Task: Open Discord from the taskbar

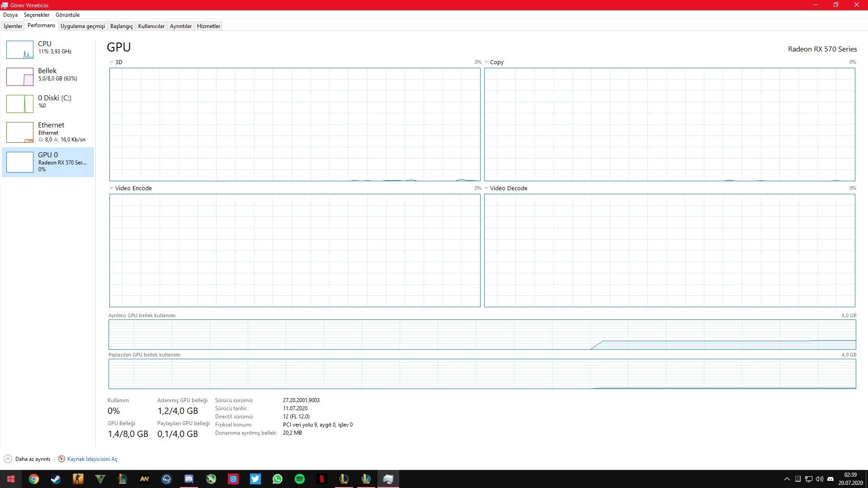Action: pyautogui.click(x=189, y=479)
